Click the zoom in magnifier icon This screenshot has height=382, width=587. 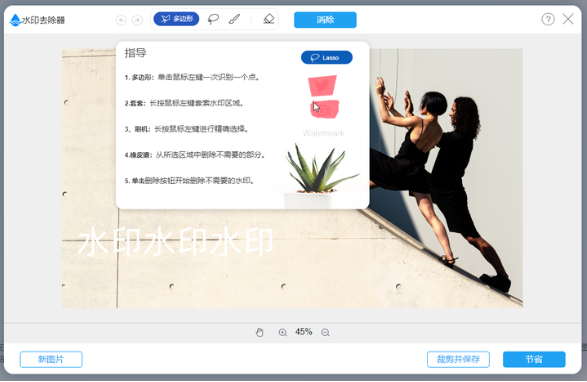(x=283, y=332)
